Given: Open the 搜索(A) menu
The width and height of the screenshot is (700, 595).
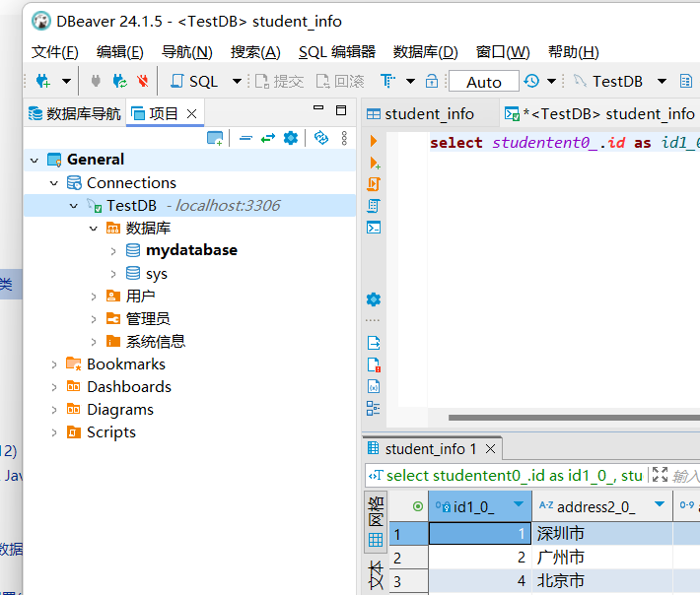Looking at the screenshot, I should 255,52.
